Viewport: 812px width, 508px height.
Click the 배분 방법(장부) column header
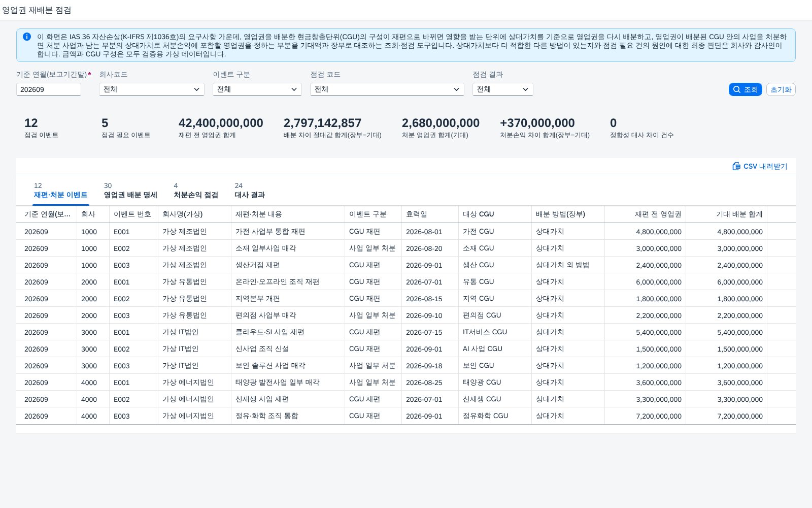(568, 214)
